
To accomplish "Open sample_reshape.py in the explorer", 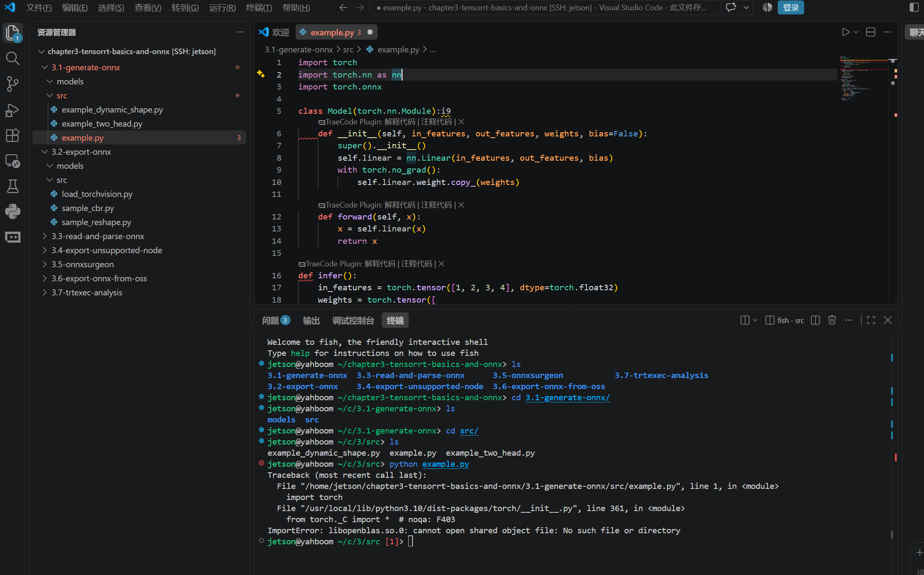I will click(139, 222).
